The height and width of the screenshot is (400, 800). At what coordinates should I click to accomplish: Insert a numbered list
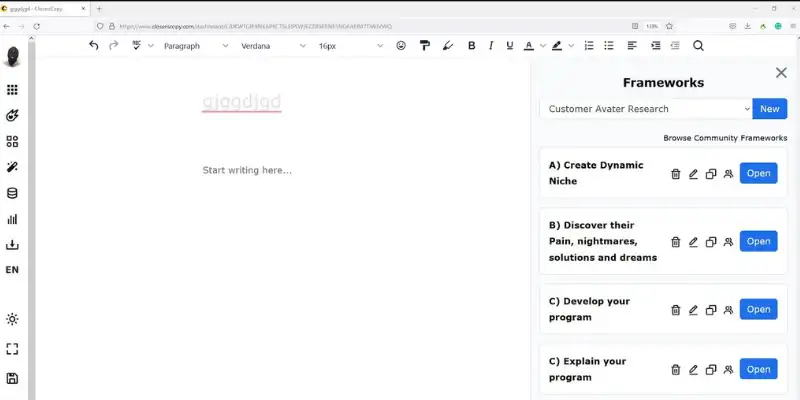589,45
